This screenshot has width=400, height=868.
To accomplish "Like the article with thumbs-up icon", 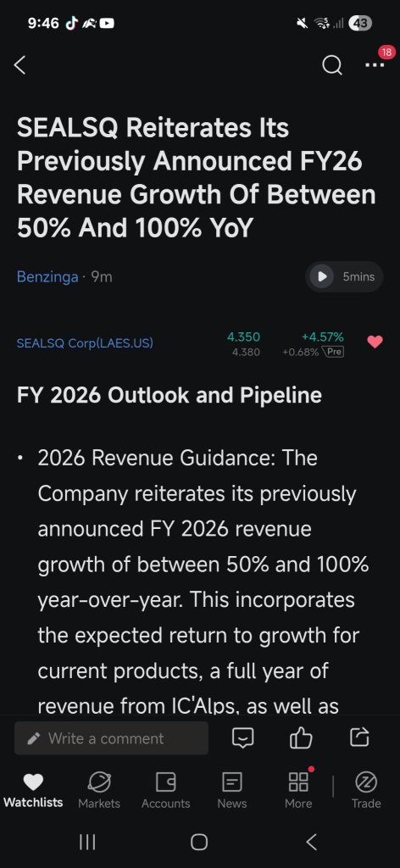I will pos(301,737).
